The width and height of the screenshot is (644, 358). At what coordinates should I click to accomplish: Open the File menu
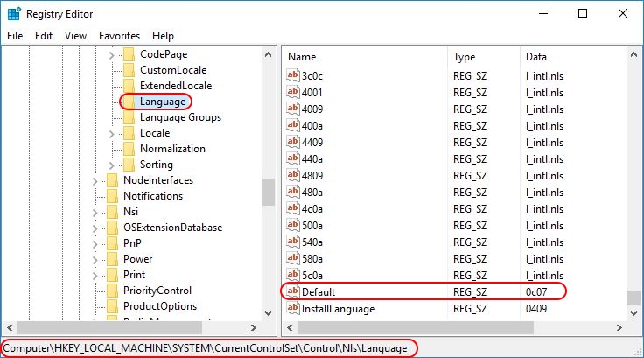point(15,36)
